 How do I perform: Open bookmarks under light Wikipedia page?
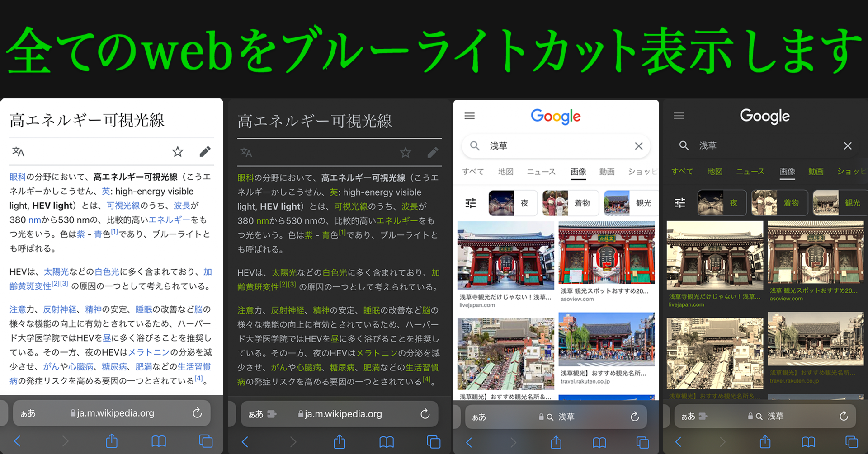pyautogui.click(x=159, y=441)
